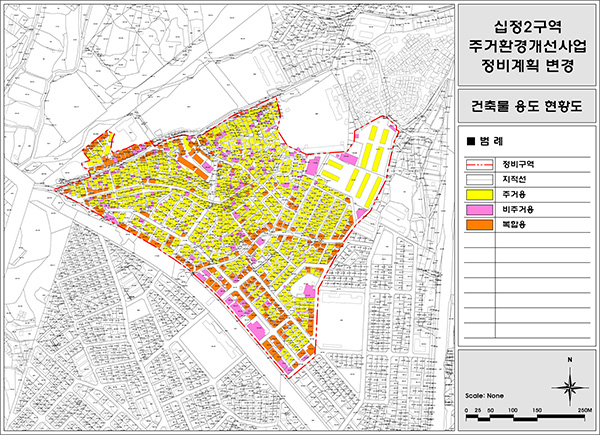Click the white 지적선 legend box
This screenshot has height=435, width=600.
tap(480, 179)
